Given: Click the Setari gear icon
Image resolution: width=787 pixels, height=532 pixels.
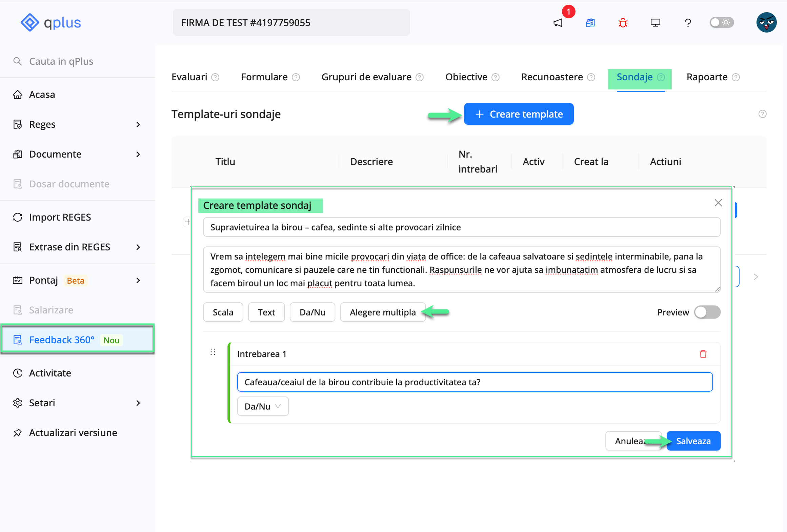Looking at the screenshot, I should [17, 403].
